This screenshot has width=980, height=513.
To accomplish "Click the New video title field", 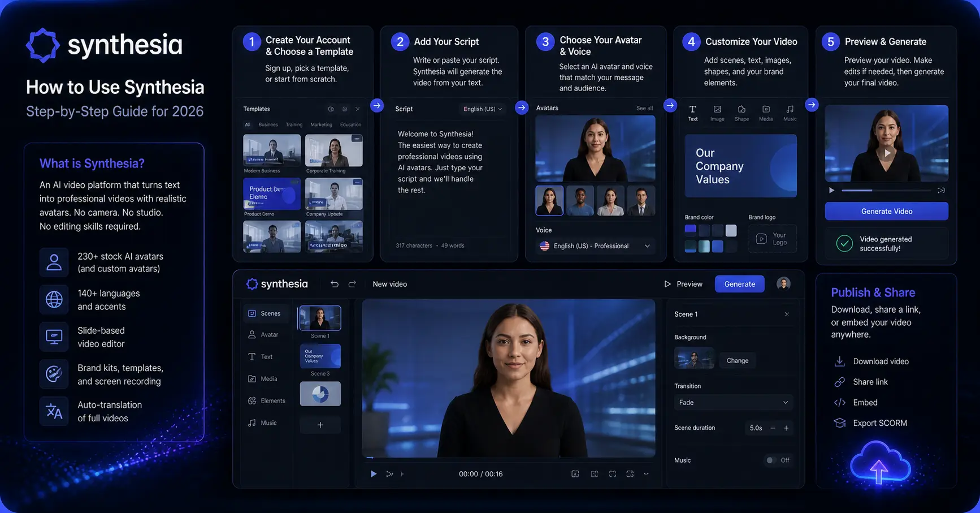I will pyautogui.click(x=390, y=284).
